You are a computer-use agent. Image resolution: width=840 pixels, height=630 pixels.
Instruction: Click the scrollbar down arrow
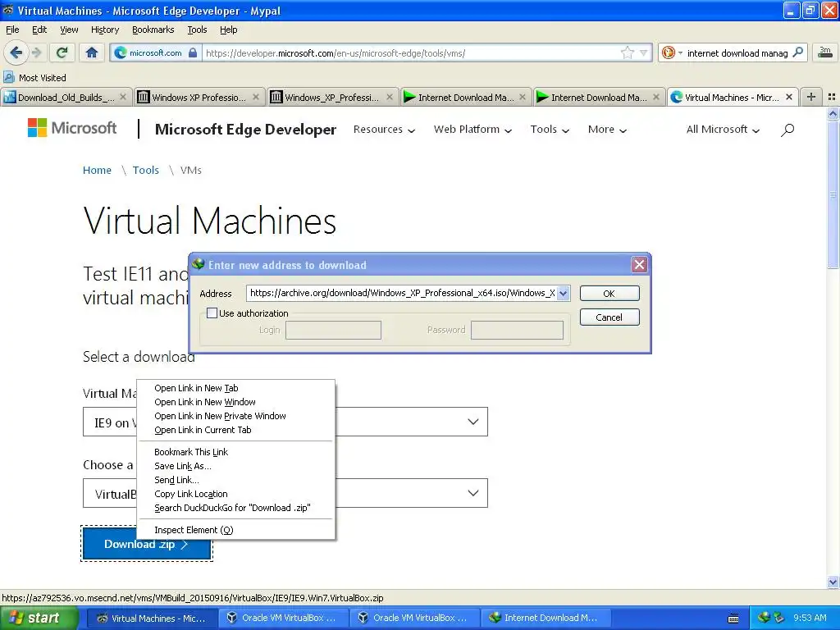(x=833, y=582)
